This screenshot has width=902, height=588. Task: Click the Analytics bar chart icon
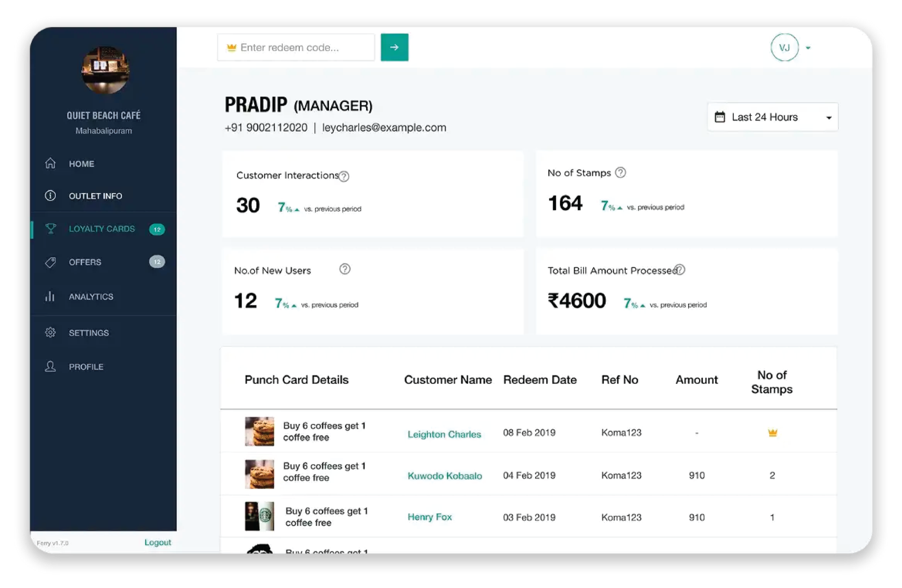50,296
